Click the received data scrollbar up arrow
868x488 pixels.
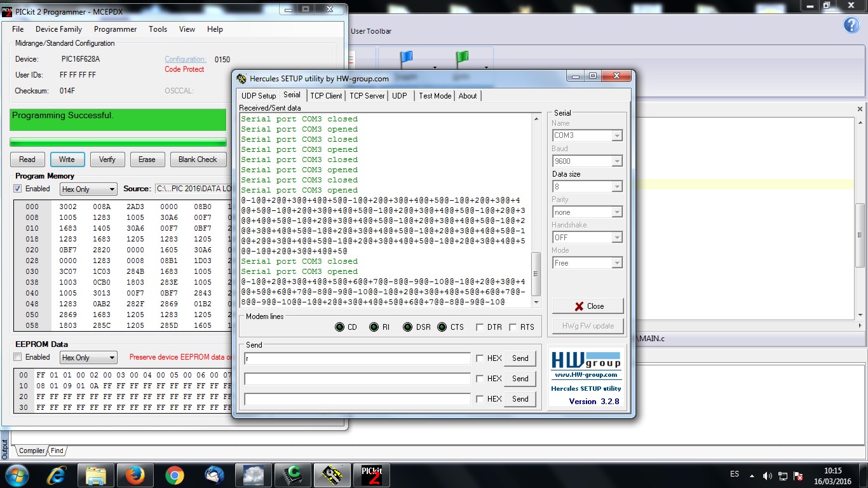pyautogui.click(x=536, y=119)
